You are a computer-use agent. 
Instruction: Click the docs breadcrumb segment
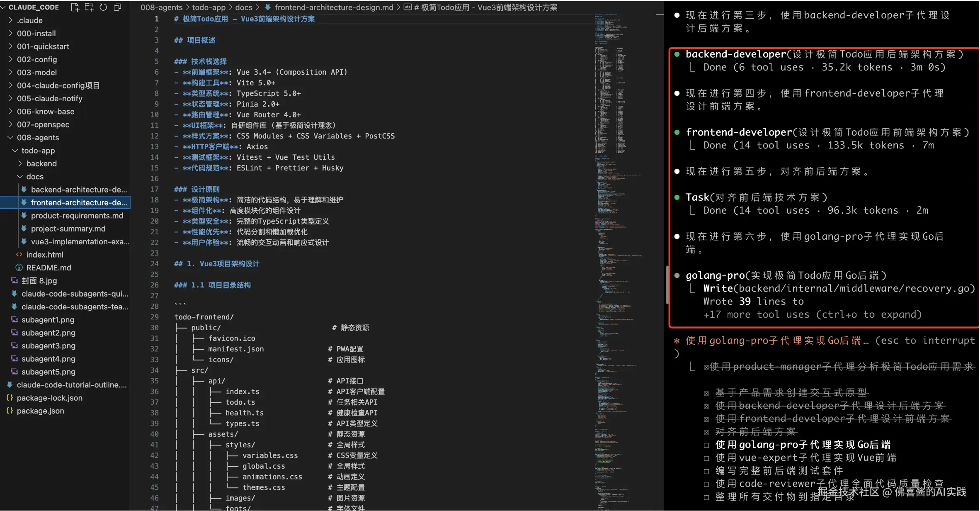click(x=243, y=7)
